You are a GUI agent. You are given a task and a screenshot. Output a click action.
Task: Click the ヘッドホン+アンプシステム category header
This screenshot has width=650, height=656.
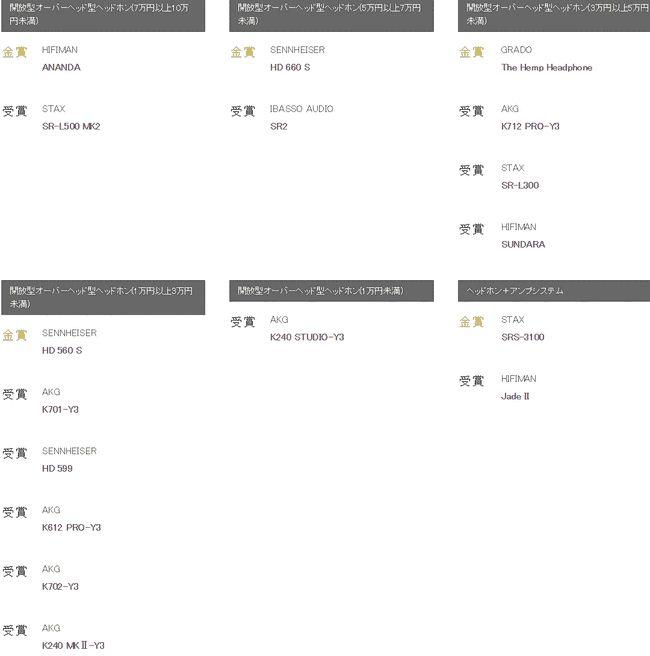[554, 291]
